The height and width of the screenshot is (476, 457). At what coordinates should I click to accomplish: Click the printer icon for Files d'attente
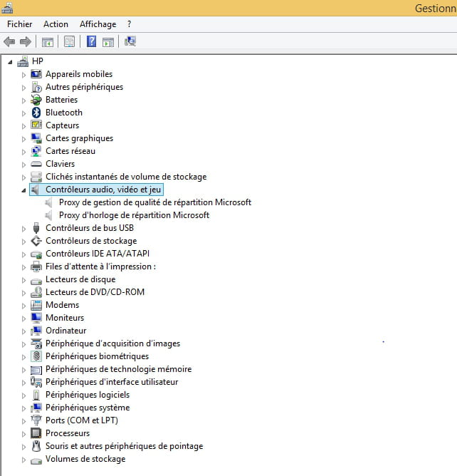36,267
